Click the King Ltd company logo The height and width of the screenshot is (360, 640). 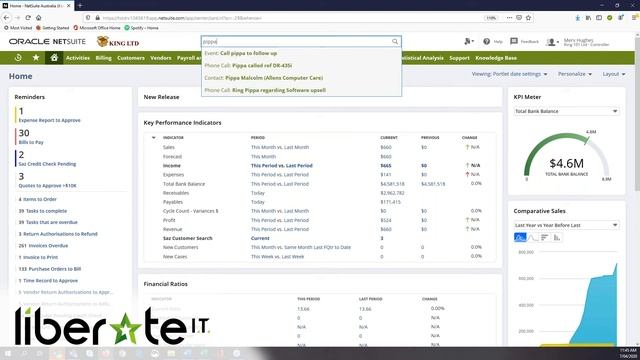pyautogui.click(x=118, y=42)
